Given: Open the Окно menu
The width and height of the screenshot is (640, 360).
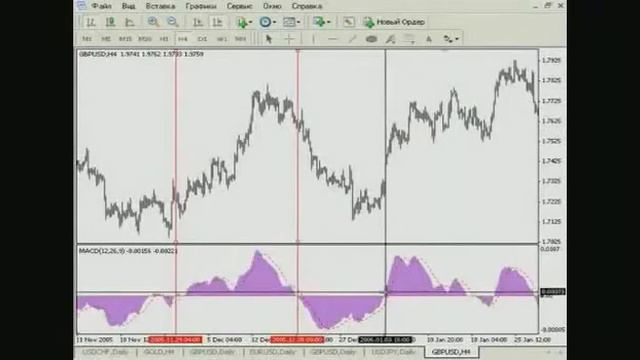Looking at the screenshot, I should pyautogui.click(x=272, y=6).
